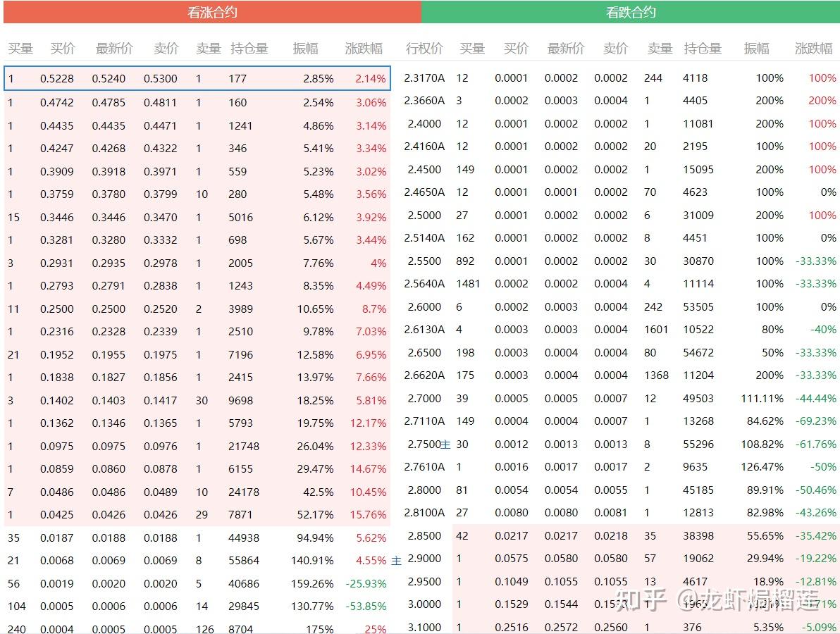Click call ask price 0.5300
The width and height of the screenshot is (840, 634).
point(160,79)
